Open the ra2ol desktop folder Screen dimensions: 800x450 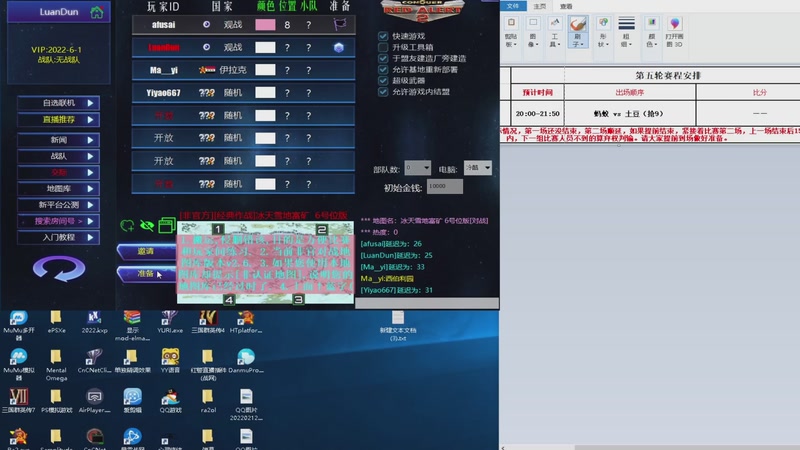208,401
